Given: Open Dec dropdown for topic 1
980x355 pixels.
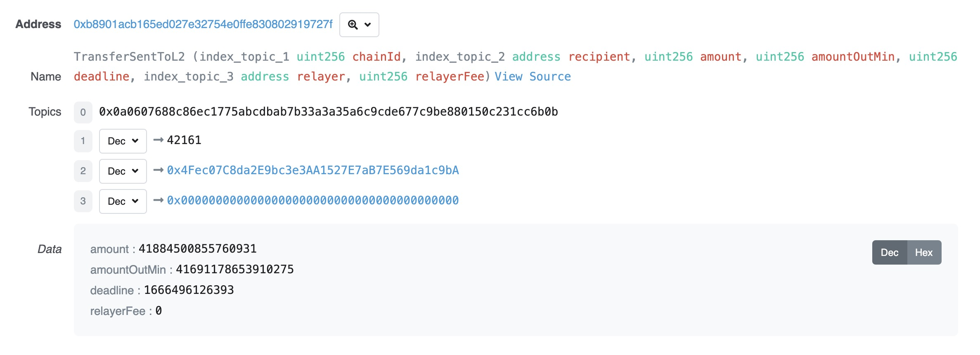Looking at the screenshot, I should pos(123,141).
